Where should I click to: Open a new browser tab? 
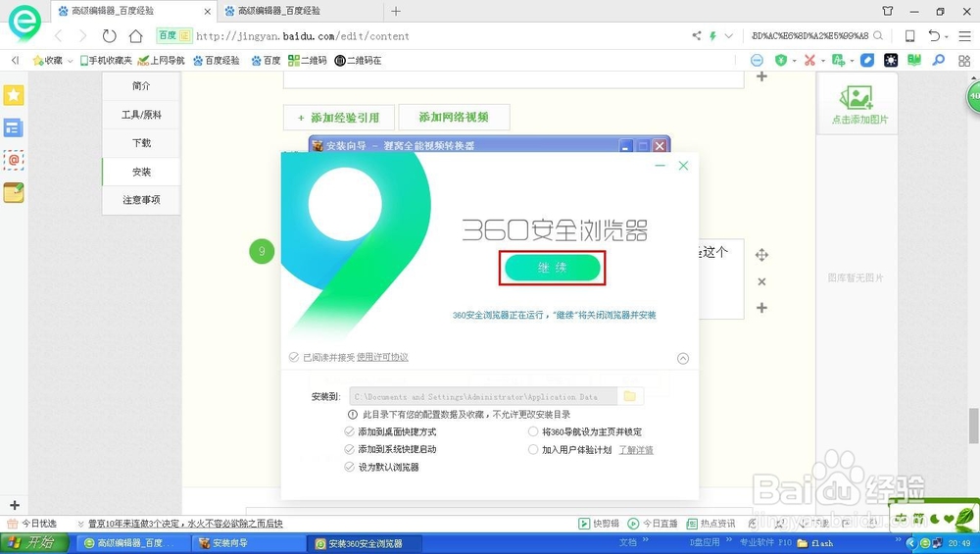tap(396, 11)
